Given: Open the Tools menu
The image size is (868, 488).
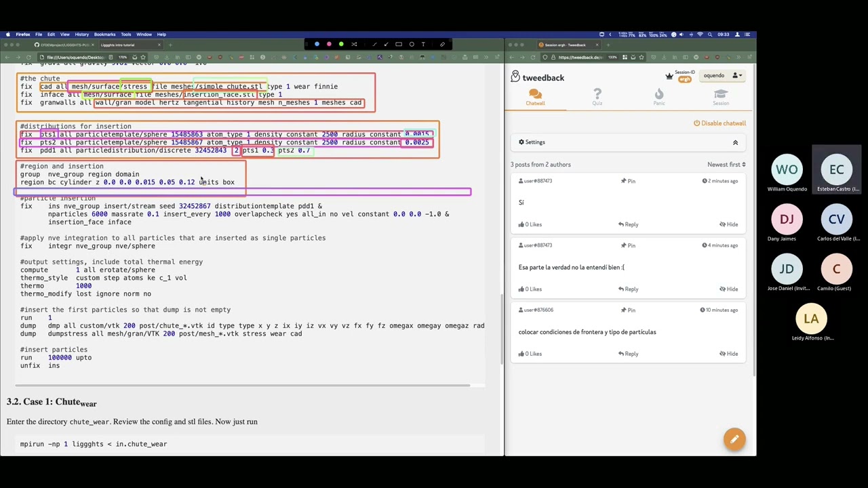Looking at the screenshot, I should coord(126,35).
